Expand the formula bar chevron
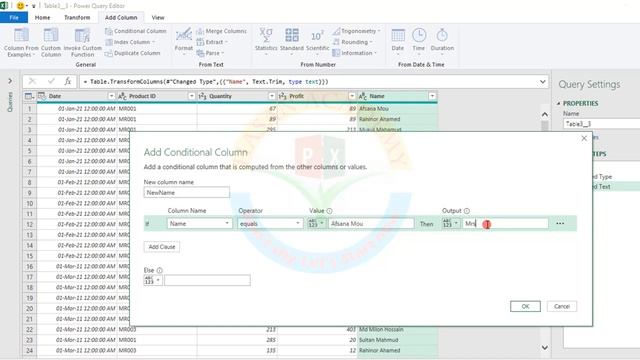 [x=542, y=82]
